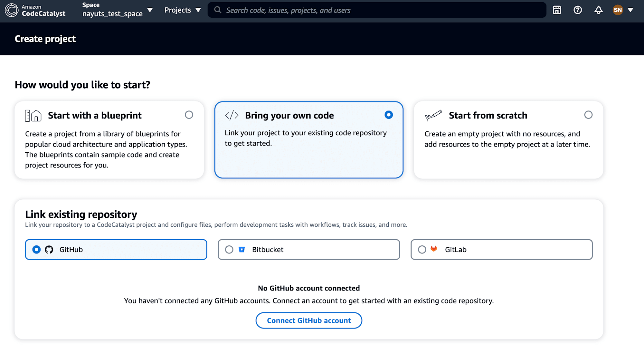The image size is (644, 352).
Task: Click the GitHub octocat logo
Action: (49, 250)
